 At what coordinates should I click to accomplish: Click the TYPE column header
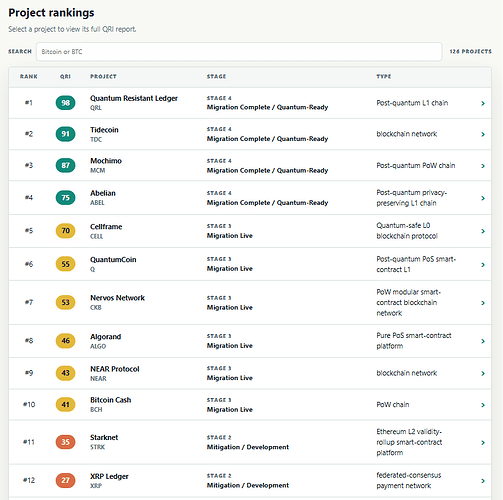point(384,76)
